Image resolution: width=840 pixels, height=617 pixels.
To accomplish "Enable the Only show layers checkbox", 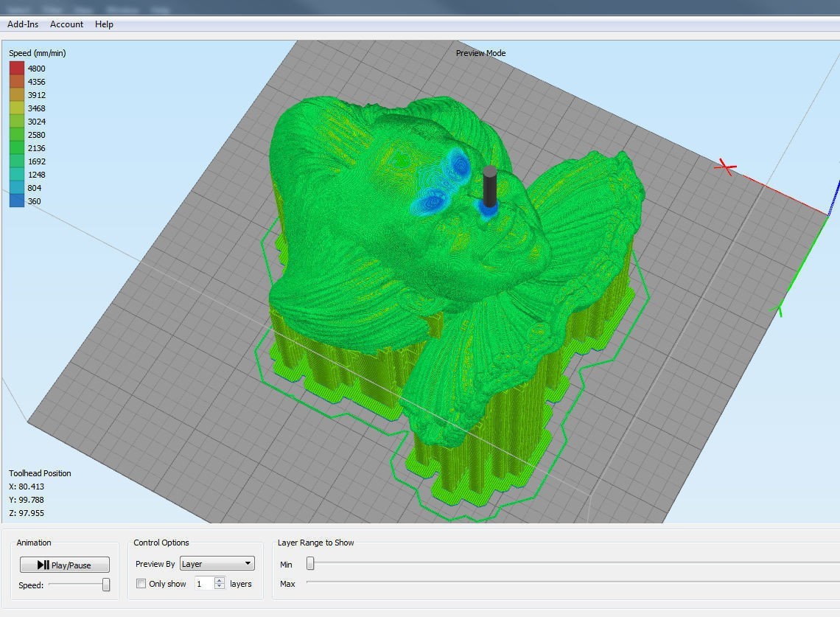I will tap(141, 584).
